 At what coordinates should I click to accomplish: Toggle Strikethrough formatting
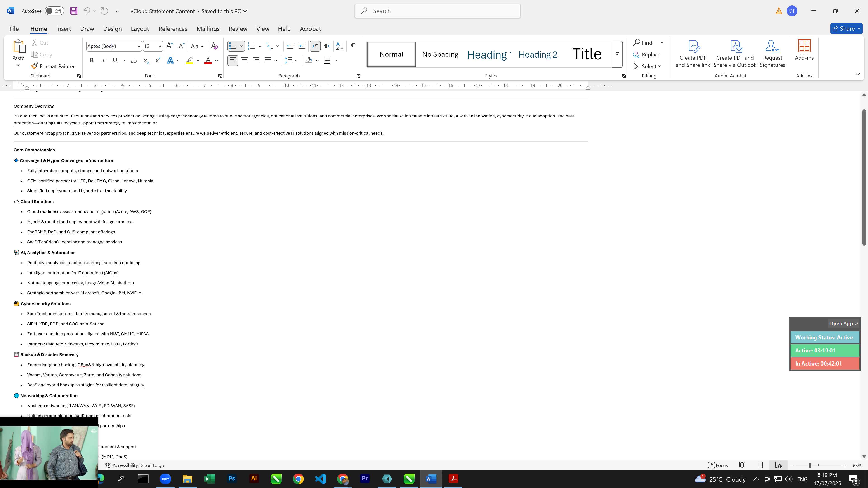pyautogui.click(x=134, y=61)
